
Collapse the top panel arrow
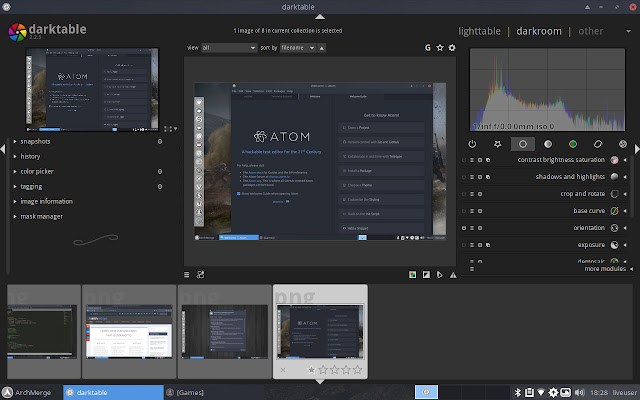click(320, 17)
